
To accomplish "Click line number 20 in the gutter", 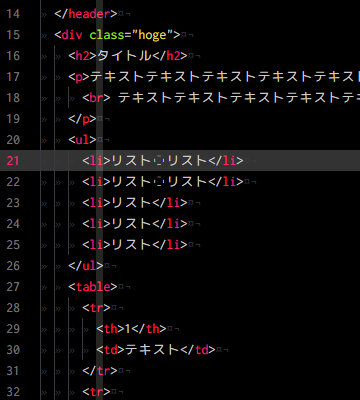I will [x=13, y=140].
